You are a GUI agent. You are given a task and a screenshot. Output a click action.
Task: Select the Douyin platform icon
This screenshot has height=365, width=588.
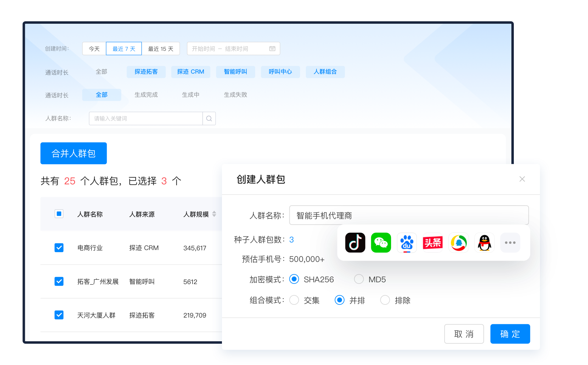355,242
